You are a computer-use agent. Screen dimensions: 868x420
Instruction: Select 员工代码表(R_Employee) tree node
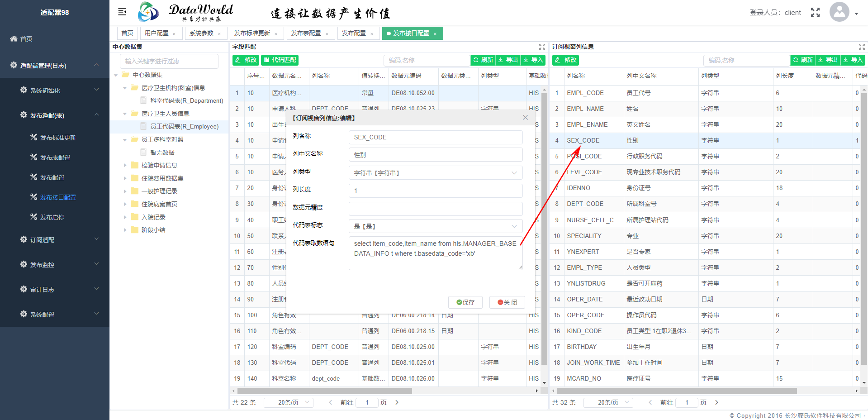pos(184,126)
